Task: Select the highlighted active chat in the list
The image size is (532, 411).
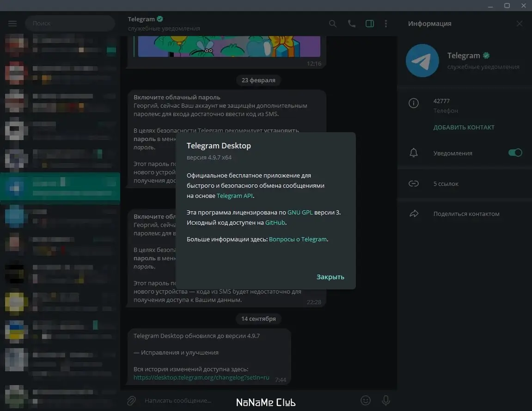Action: click(x=60, y=188)
